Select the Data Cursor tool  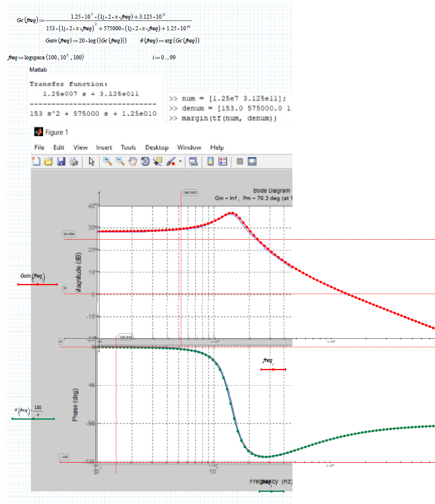pyautogui.click(x=158, y=161)
